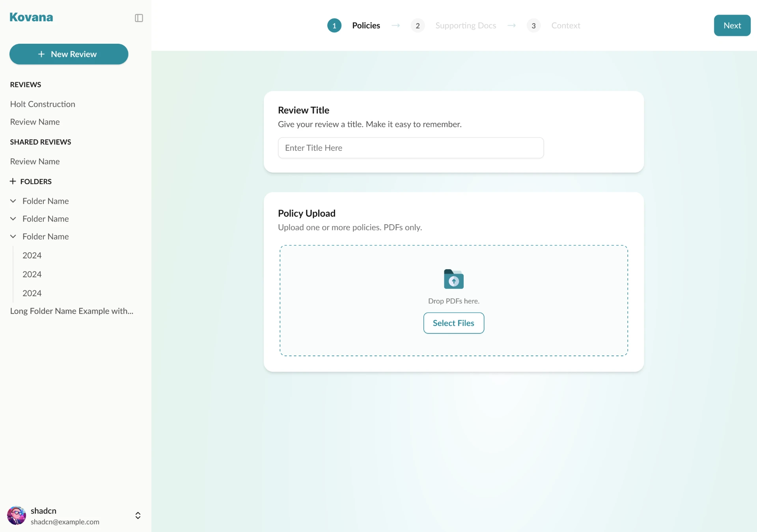Select the second 2024 subfolder item
This screenshot has height=532, width=757.
point(32,274)
